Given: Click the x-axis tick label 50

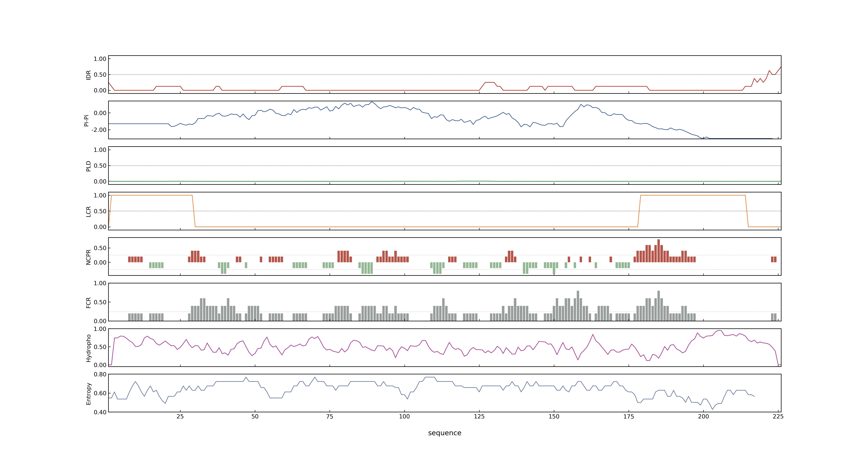Looking at the screenshot, I should click(x=255, y=416).
